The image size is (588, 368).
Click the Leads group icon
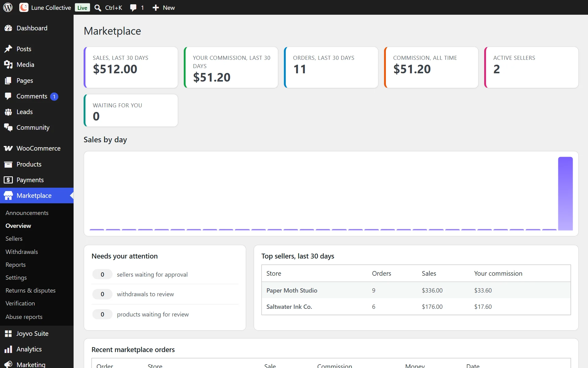(x=8, y=112)
